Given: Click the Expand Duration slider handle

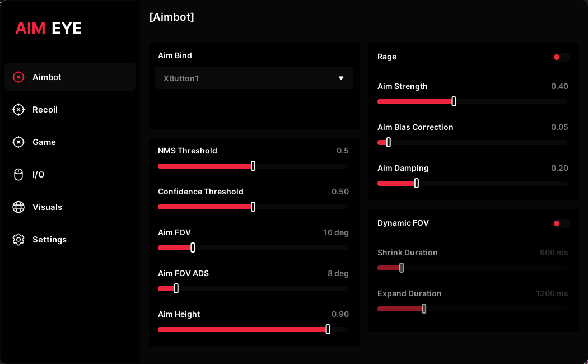Looking at the screenshot, I should (x=424, y=309).
